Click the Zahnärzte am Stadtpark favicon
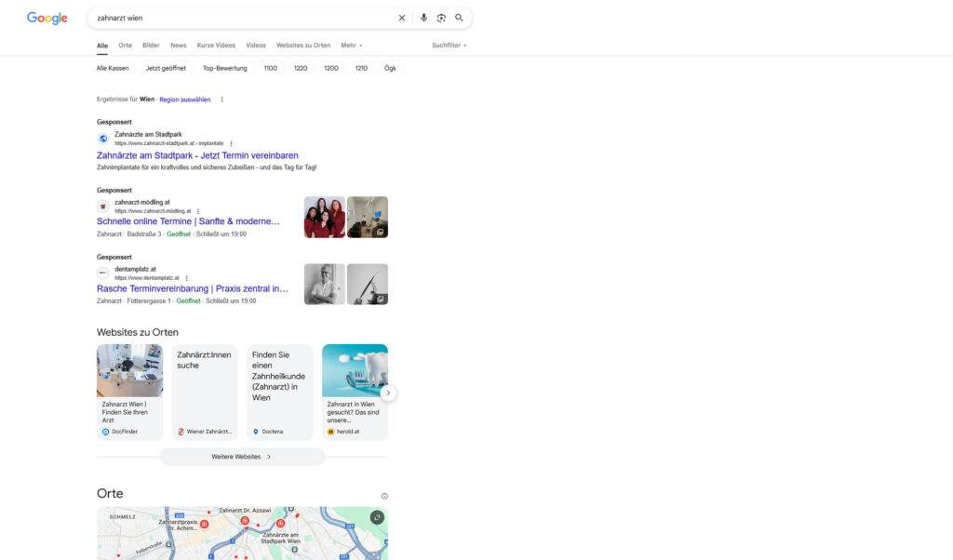The height and width of the screenshot is (560, 953). coord(103,139)
